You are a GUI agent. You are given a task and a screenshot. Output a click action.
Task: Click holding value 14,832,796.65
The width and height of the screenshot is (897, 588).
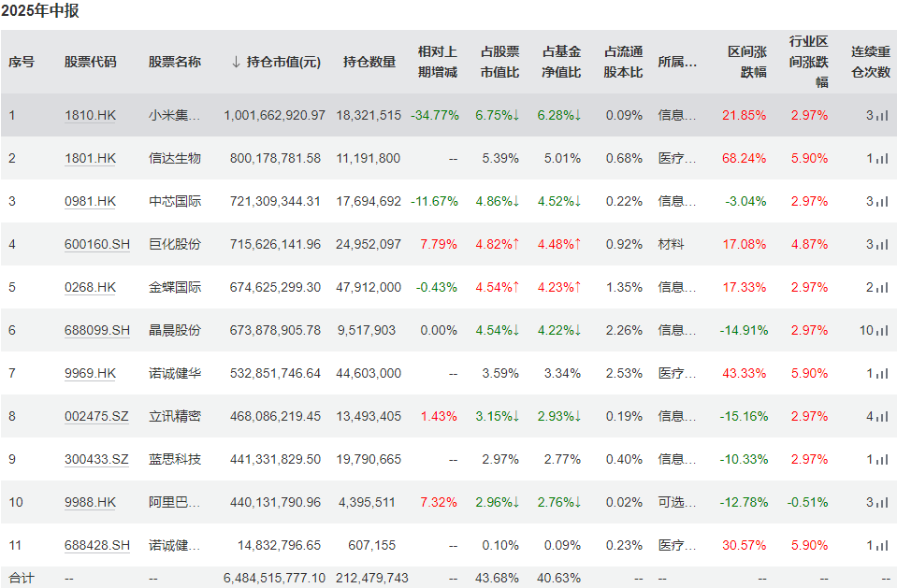coord(279,546)
